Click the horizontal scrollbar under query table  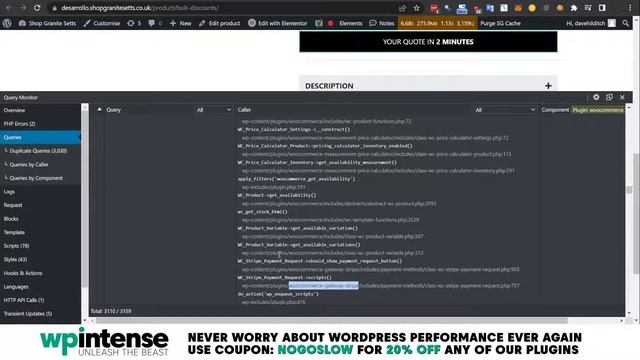[x=331, y=320]
